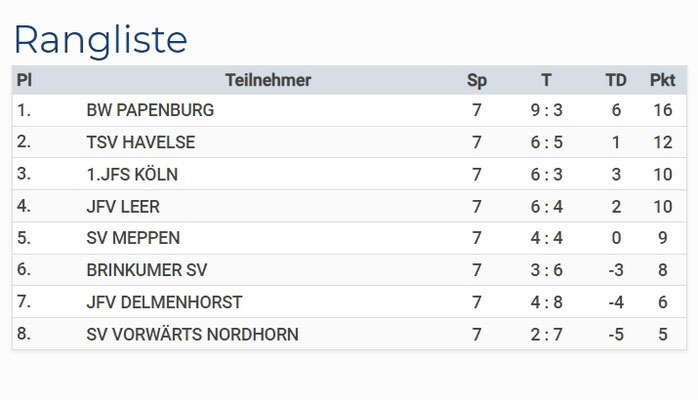Click the 2 : 7 goals cell
Image resolution: width=698 pixels, height=400 pixels.
pyautogui.click(x=546, y=334)
